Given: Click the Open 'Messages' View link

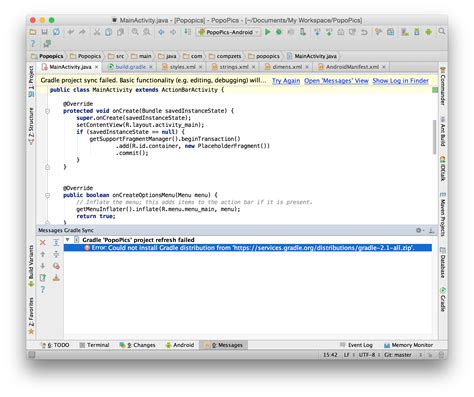Looking at the screenshot, I should click(x=336, y=81).
